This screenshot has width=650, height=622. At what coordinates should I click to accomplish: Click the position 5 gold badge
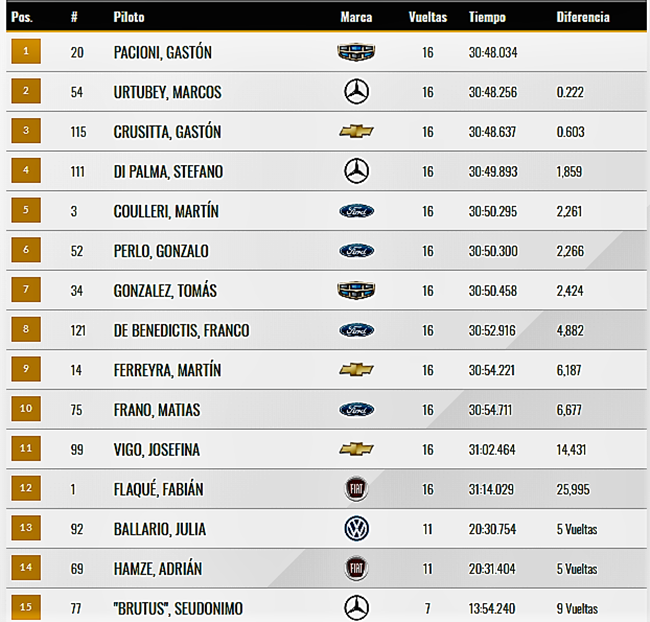click(x=26, y=210)
